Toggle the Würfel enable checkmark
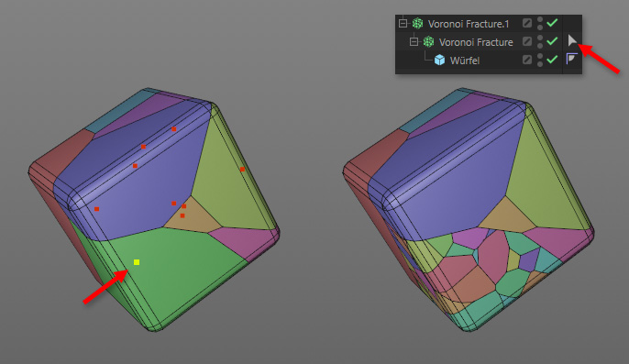Viewport: 629px width, 364px height. click(x=552, y=59)
